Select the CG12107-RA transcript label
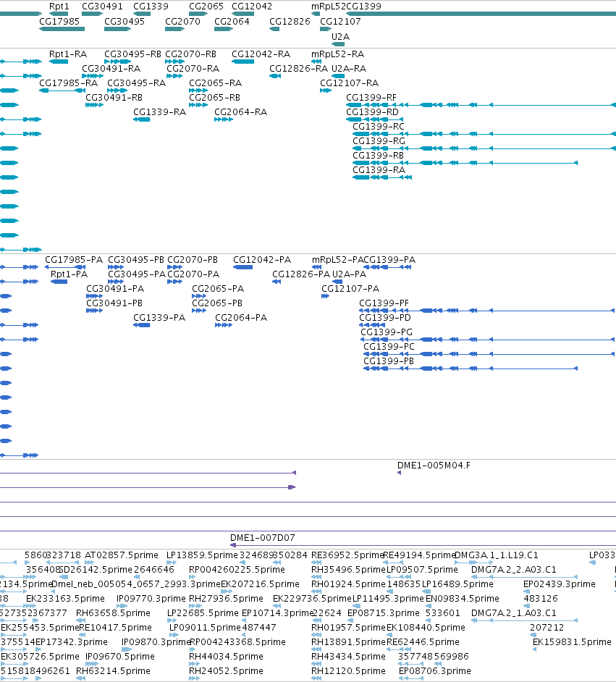This screenshot has width=616, height=682. pos(350,83)
